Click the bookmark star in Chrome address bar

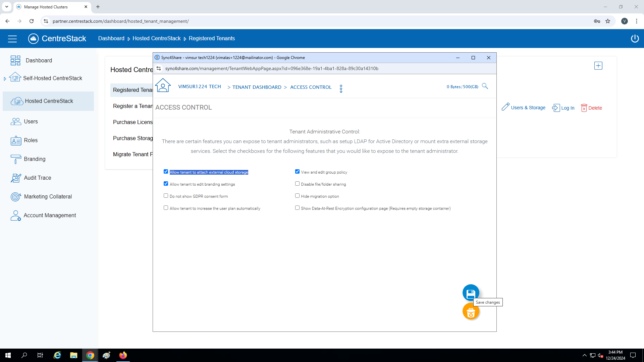[x=608, y=21]
